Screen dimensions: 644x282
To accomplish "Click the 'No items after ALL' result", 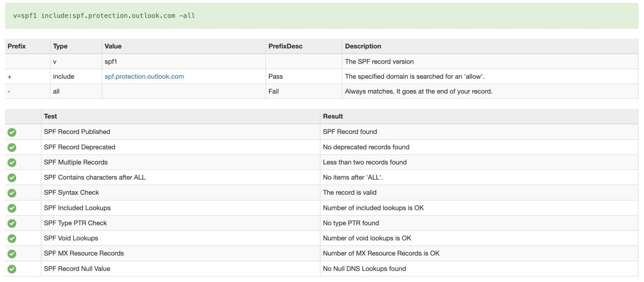I will (353, 178).
